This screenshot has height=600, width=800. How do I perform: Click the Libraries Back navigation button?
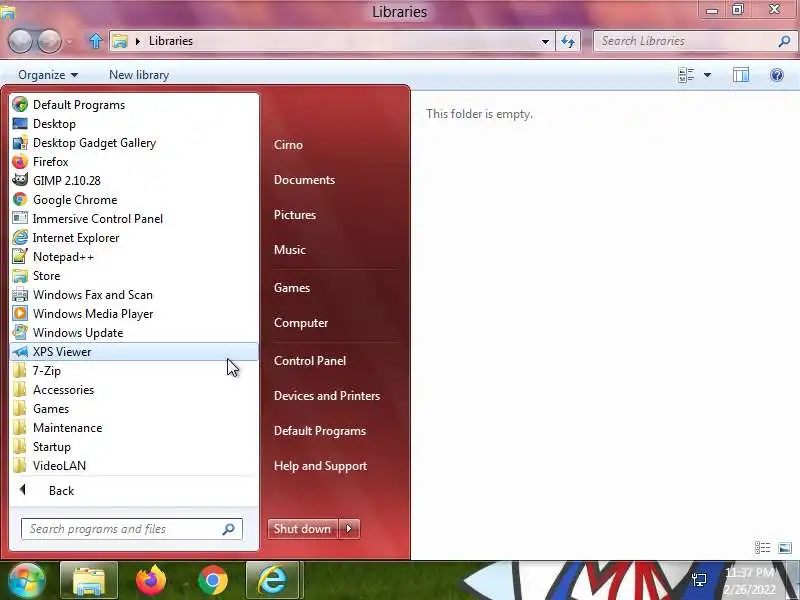pos(20,41)
